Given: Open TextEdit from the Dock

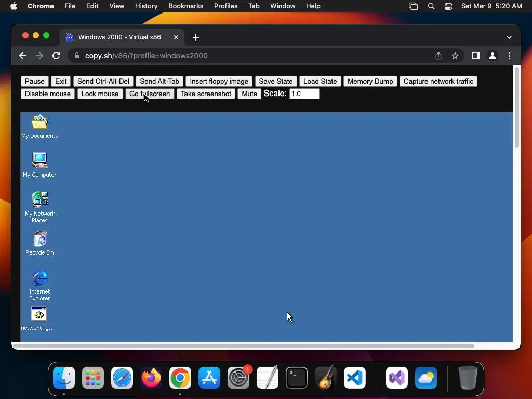Looking at the screenshot, I should coord(268,377).
